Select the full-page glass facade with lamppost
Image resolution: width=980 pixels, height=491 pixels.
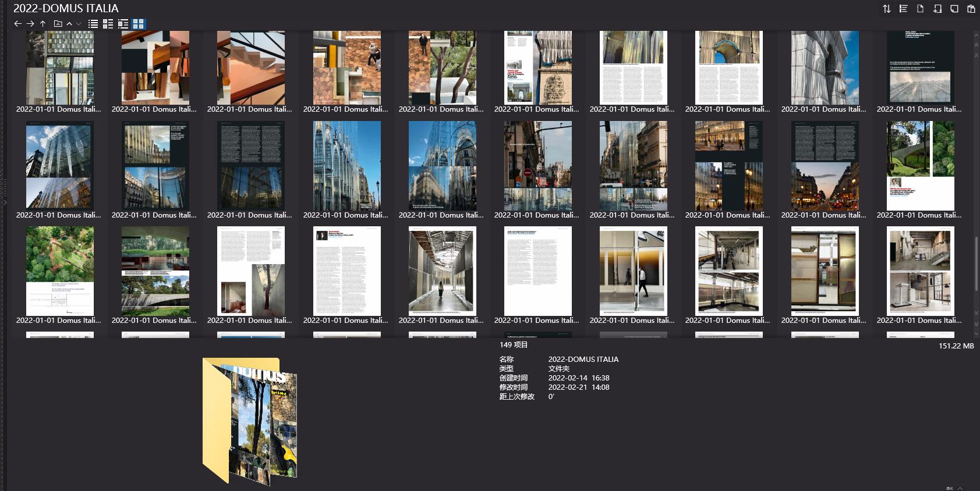pyautogui.click(x=346, y=166)
